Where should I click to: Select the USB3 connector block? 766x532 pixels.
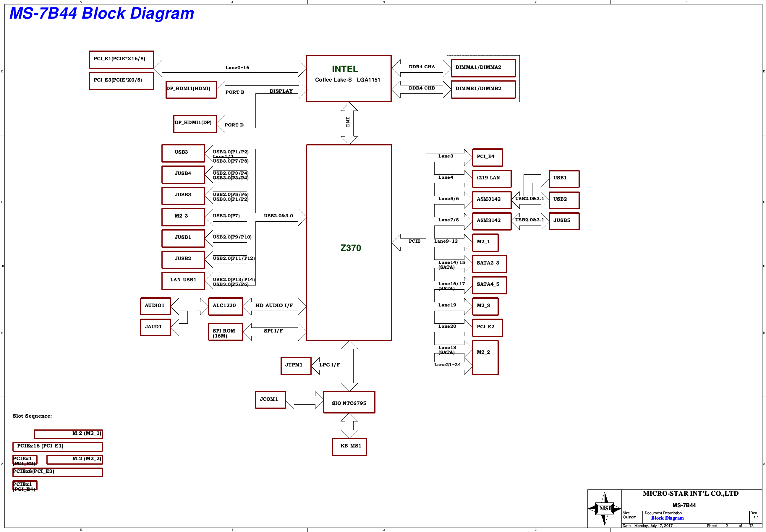[x=183, y=153]
